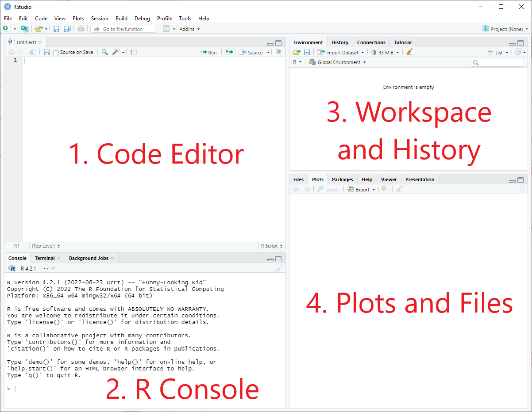Switch to the Terminal tab
This screenshot has width=532, height=412.
coord(45,258)
